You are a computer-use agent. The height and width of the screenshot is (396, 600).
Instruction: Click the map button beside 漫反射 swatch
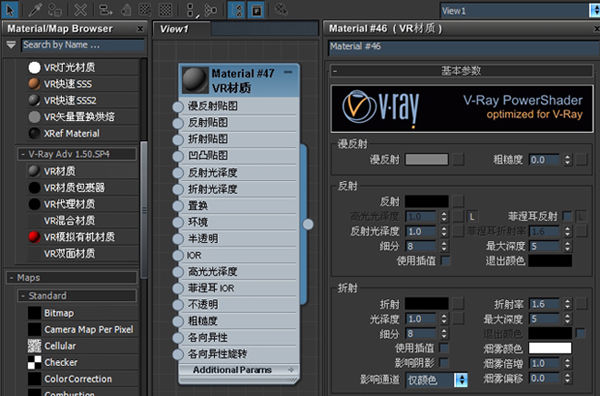pyautogui.click(x=458, y=160)
